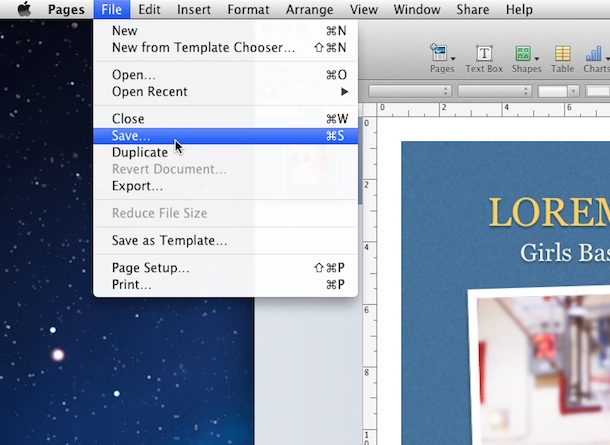
Task: Select the gym photo in document
Action: pyautogui.click(x=541, y=368)
